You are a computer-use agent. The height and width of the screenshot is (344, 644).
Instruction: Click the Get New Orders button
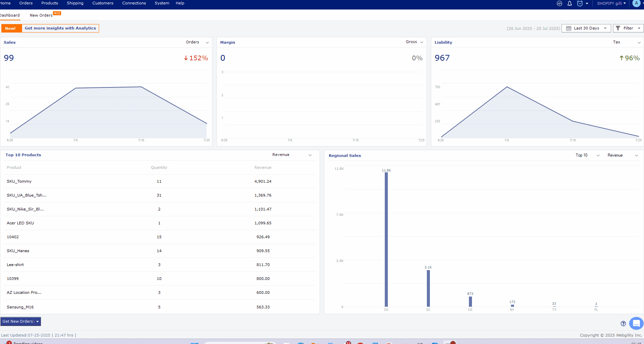click(18, 321)
